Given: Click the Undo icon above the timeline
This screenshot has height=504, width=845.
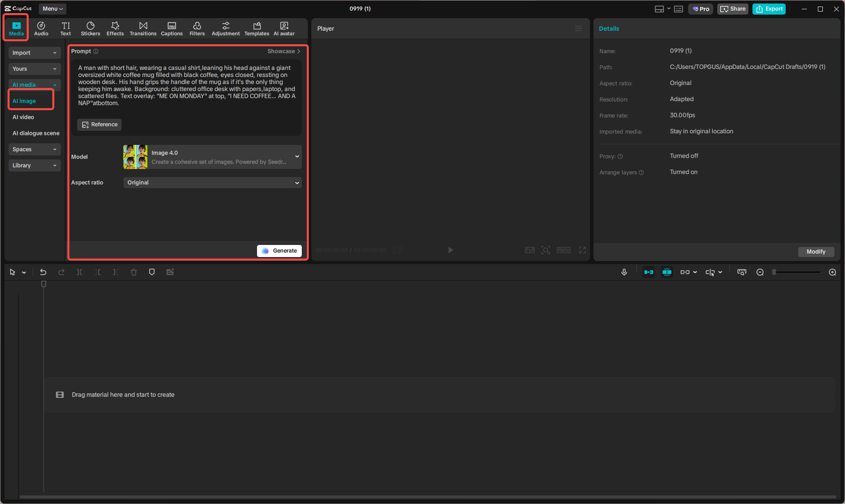Looking at the screenshot, I should (x=43, y=272).
